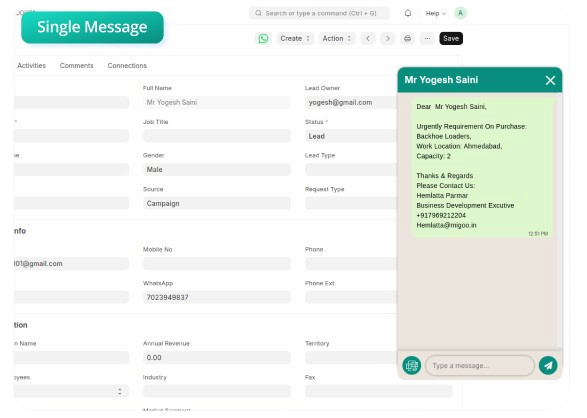Open message templates icon in chat
The height and width of the screenshot is (418, 587).
coord(411,365)
